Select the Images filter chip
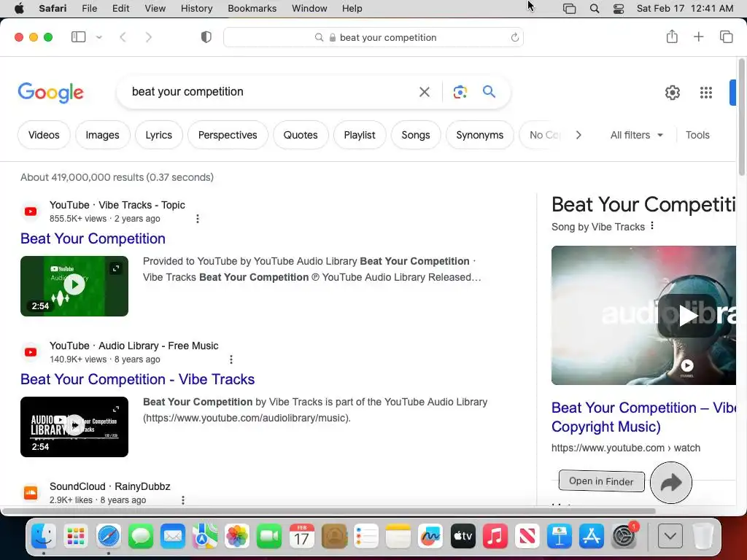The width and height of the screenshot is (747, 560). (x=102, y=135)
